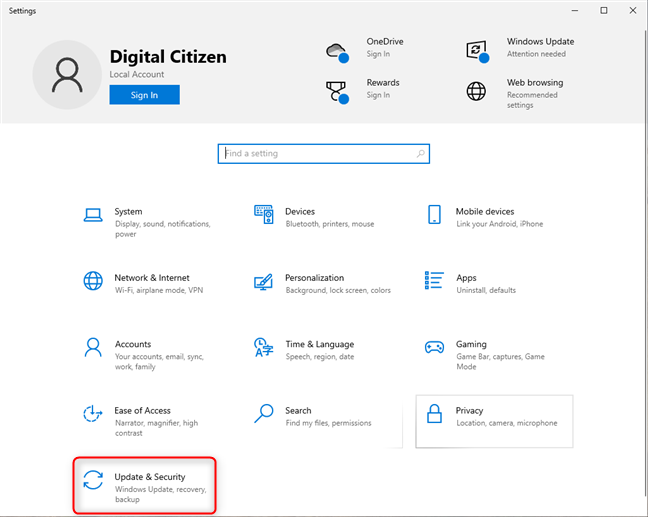The height and width of the screenshot is (517, 648).
Task: Open Accounts title text
Action: [x=133, y=344]
